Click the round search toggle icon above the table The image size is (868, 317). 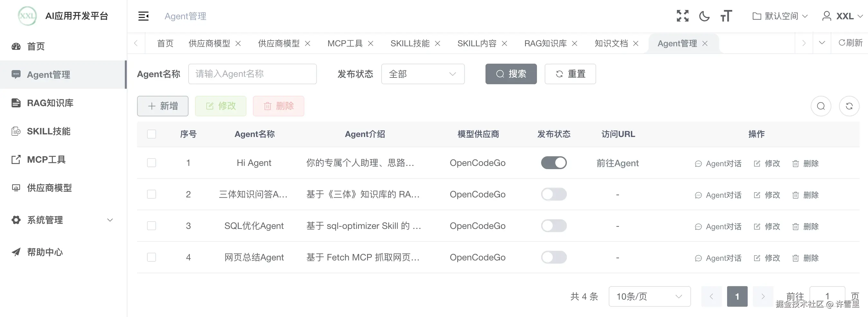[x=821, y=106]
